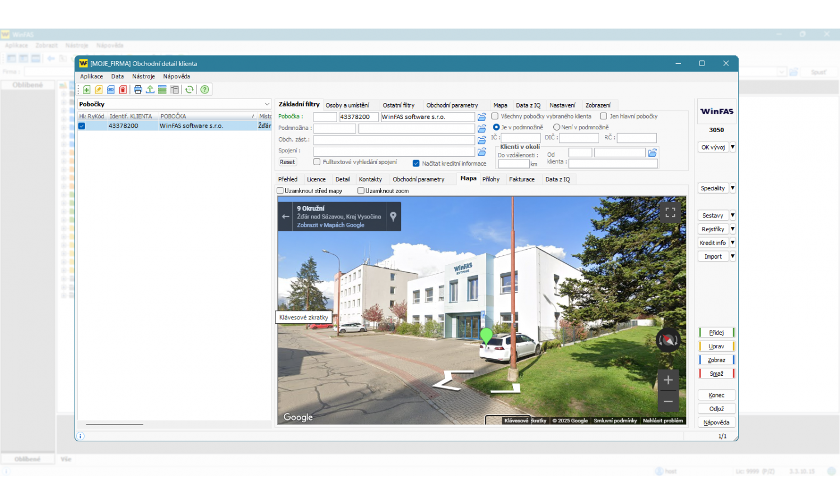Viewport: 840px width, 504px height.
Task: Expand dropdown arrow next to Kredit info
Action: 732,243
